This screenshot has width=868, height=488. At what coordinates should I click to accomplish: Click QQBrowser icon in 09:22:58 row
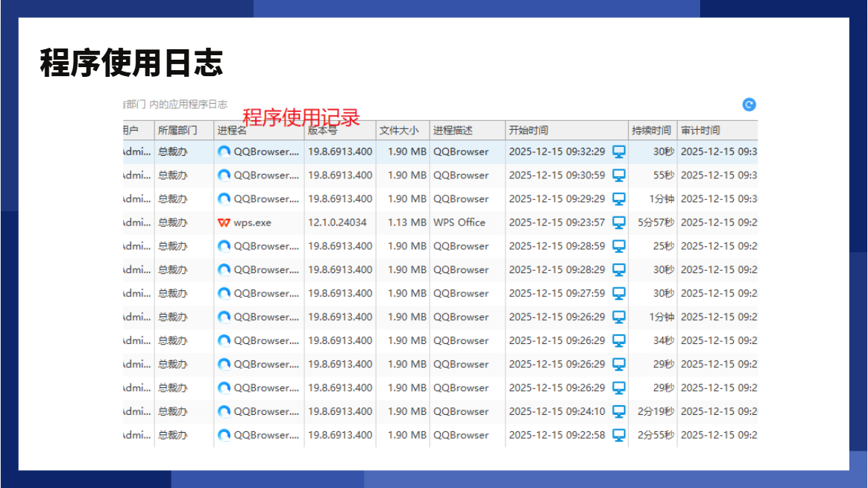tap(224, 435)
